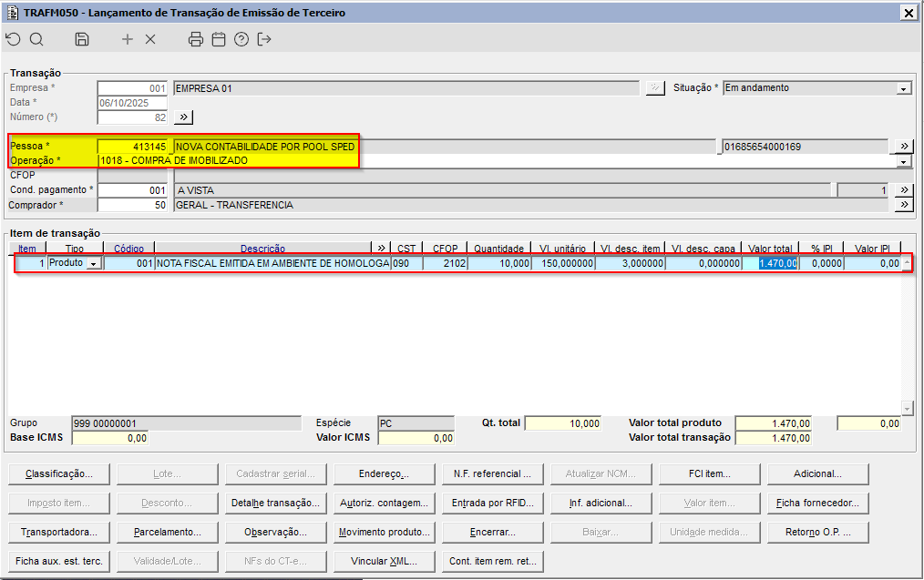
Task: Click the printer icon
Action: coord(196,39)
